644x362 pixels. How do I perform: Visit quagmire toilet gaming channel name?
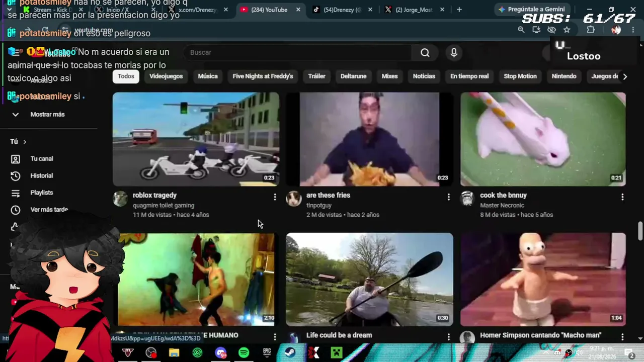tap(164, 205)
